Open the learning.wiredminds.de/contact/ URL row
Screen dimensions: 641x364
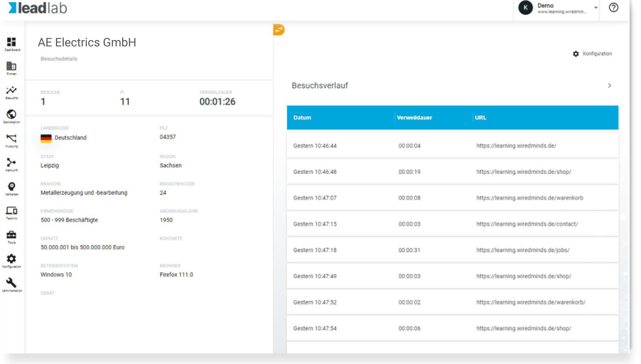452,224
